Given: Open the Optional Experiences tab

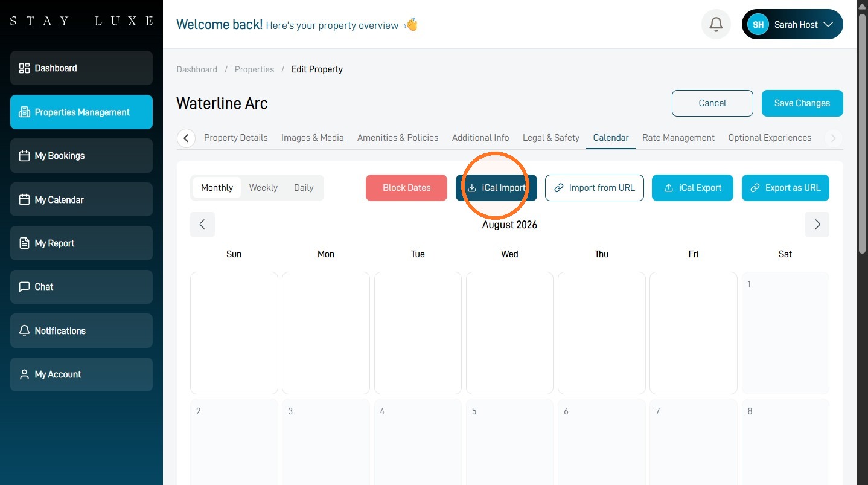Looking at the screenshot, I should (770, 138).
